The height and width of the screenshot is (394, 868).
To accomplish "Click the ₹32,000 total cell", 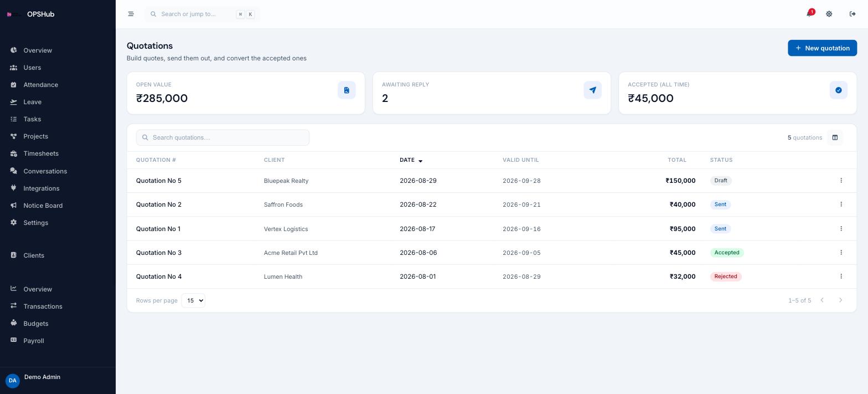I will (x=683, y=277).
